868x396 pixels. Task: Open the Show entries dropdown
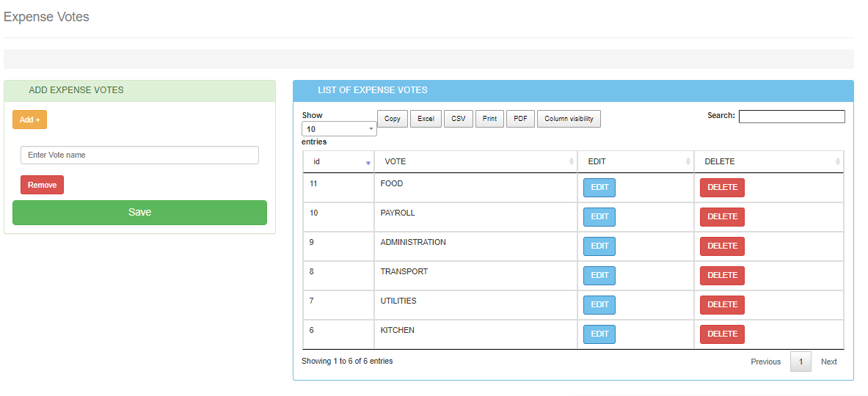(339, 129)
